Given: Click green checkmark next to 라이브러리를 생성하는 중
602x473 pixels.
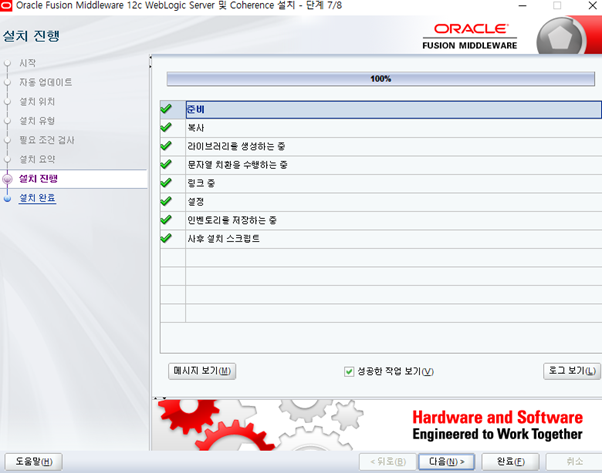Looking at the screenshot, I should [166, 146].
